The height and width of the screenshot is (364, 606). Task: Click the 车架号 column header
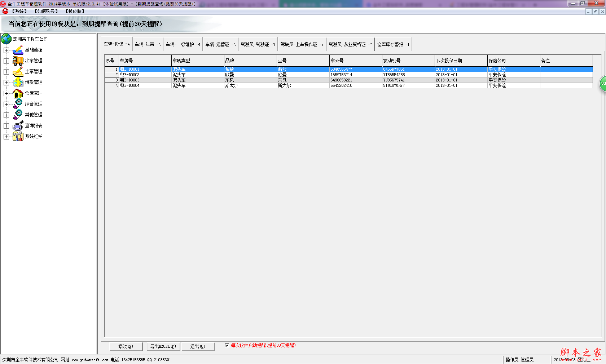(356, 61)
